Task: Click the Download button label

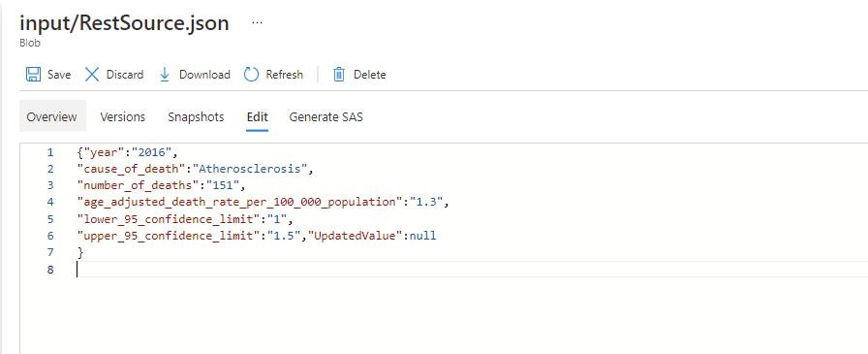Action: pyautogui.click(x=204, y=75)
